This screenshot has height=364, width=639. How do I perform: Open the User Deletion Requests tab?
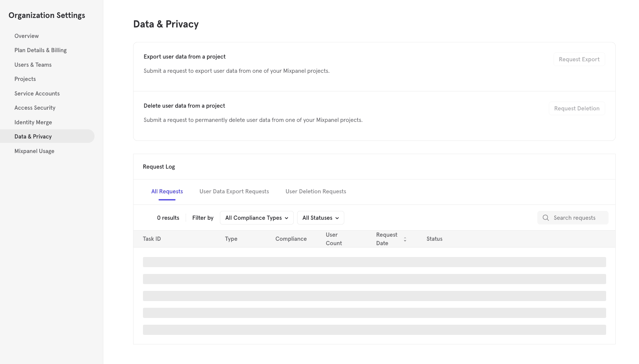click(x=315, y=191)
